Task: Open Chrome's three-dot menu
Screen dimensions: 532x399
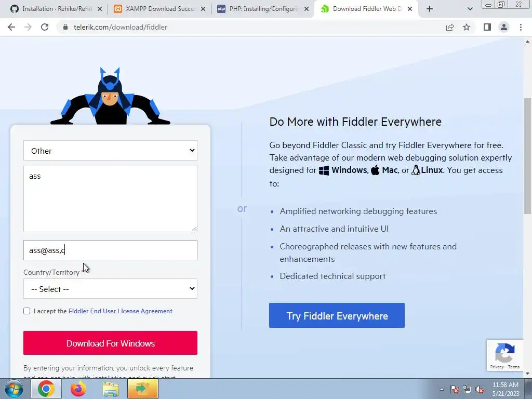Action: coord(521,27)
